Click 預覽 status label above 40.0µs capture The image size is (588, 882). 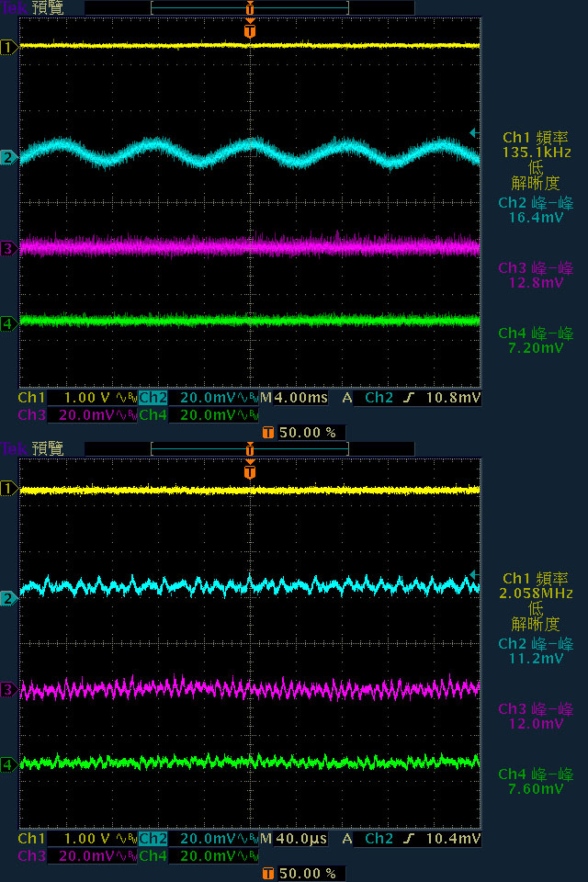click(x=48, y=449)
